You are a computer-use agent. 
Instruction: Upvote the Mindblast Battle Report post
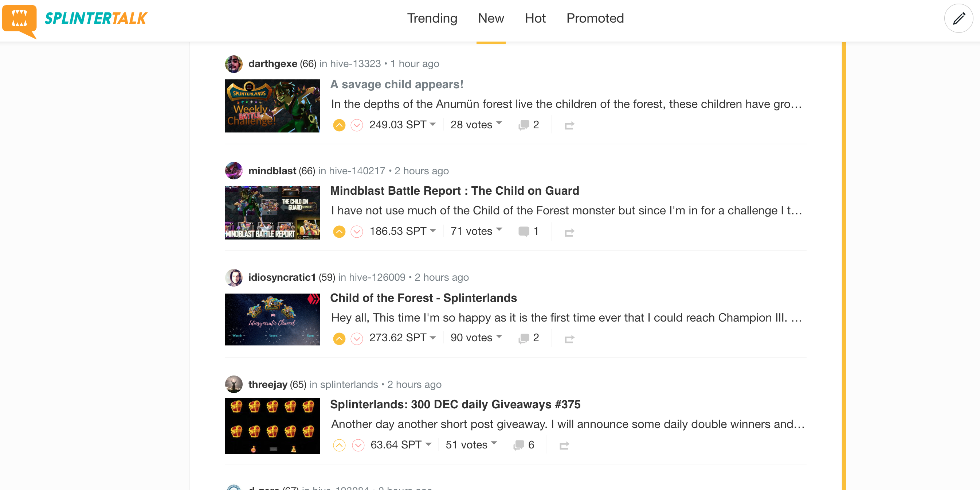(339, 232)
